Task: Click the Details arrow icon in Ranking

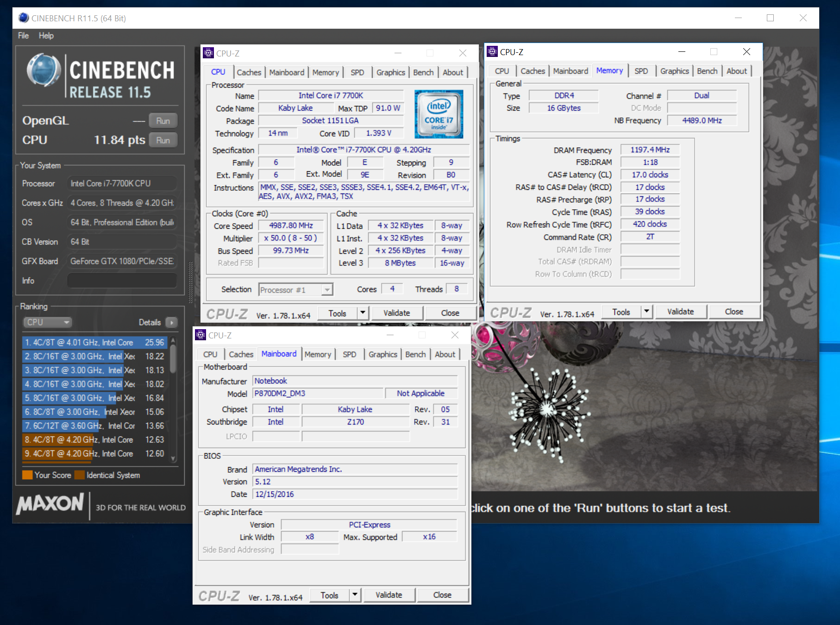Action: (x=171, y=322)
